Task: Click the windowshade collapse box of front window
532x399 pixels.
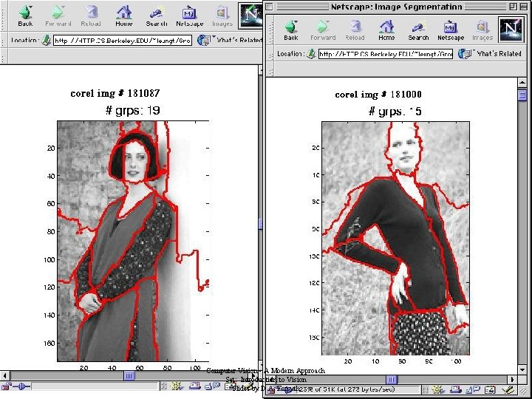Action: pyautogui.click(x=523, y=7)
